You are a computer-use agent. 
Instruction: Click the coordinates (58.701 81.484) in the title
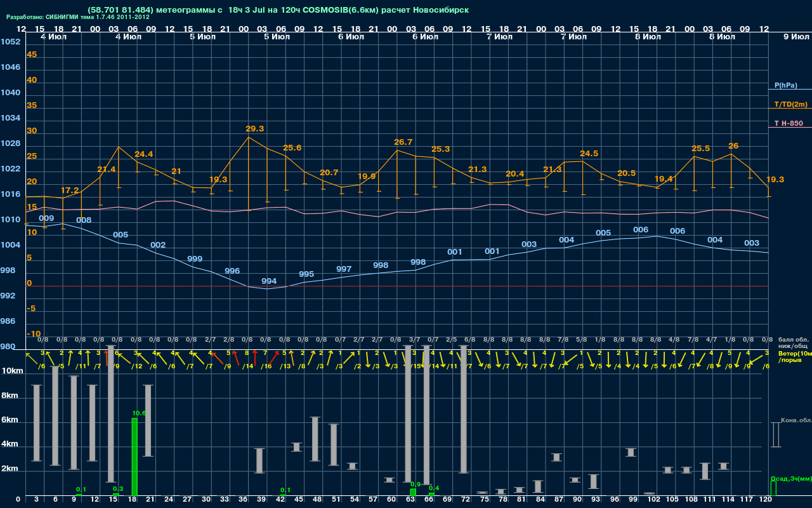click(120, 10)
